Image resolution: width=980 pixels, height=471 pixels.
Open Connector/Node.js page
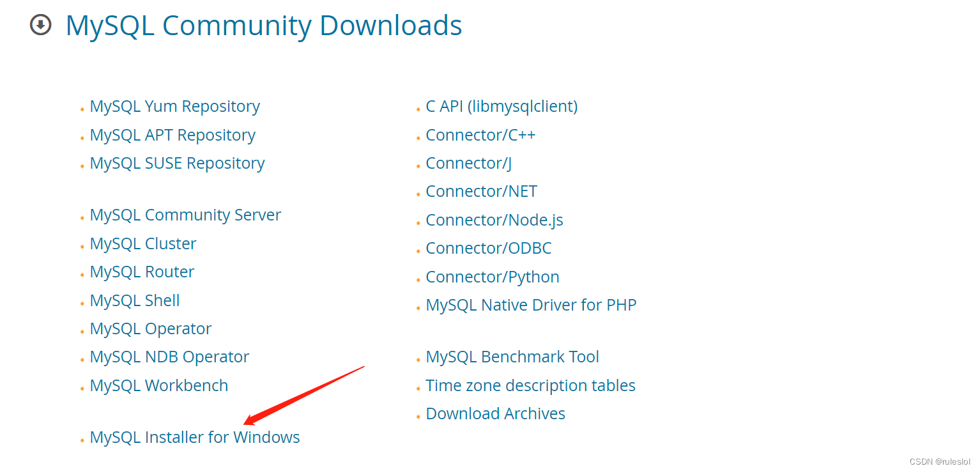pyautogui.click(x=494, y=220)
